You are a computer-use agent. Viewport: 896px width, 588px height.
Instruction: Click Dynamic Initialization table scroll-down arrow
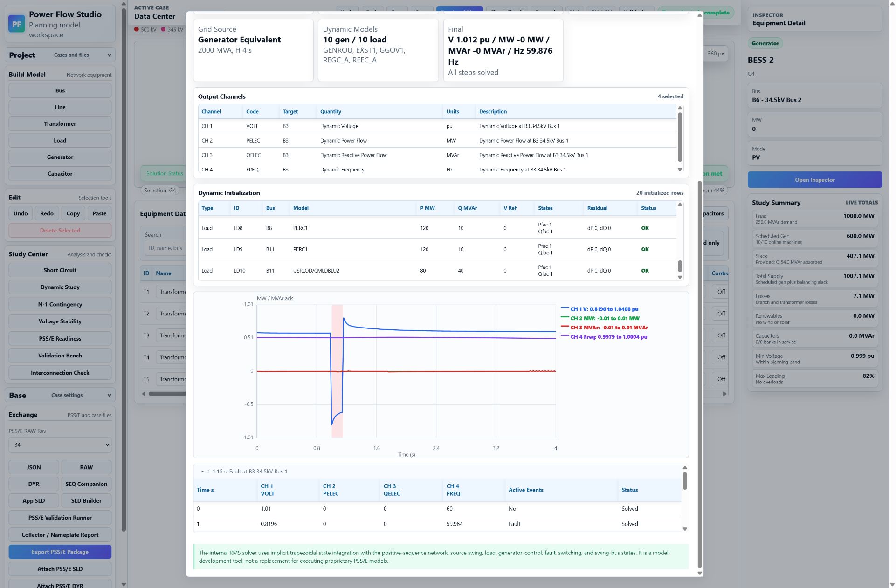[x=680, y=277]
